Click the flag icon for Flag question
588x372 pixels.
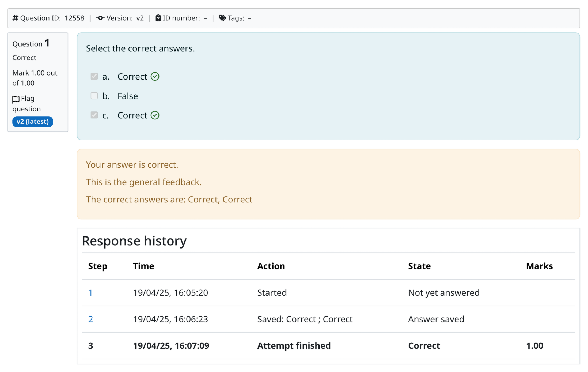tap(16, 99)
